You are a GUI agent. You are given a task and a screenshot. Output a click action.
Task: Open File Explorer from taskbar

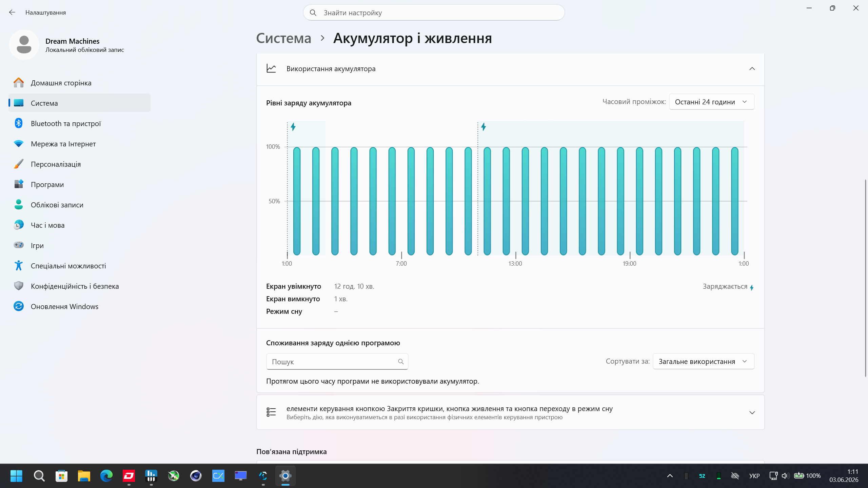click(x=84, y=476)
